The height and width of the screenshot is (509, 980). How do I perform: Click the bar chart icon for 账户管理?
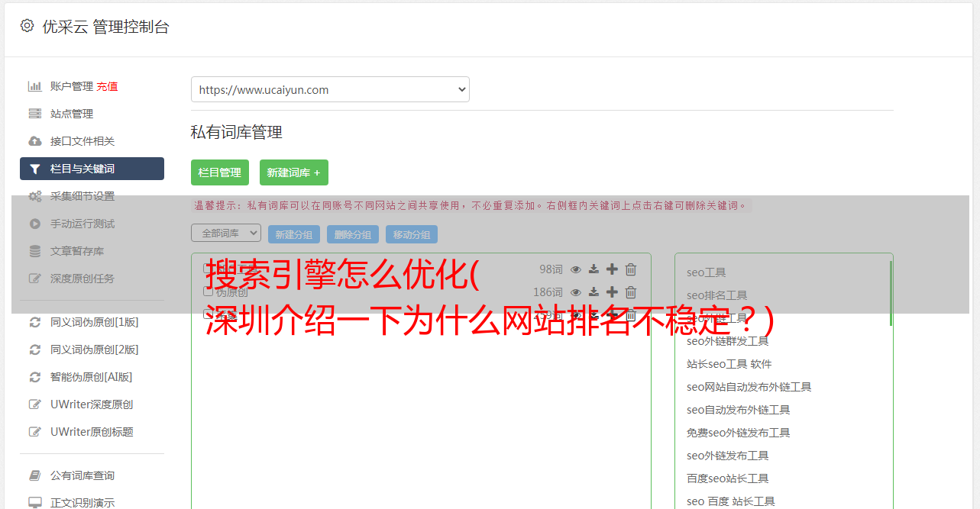[x=34, y=86]
